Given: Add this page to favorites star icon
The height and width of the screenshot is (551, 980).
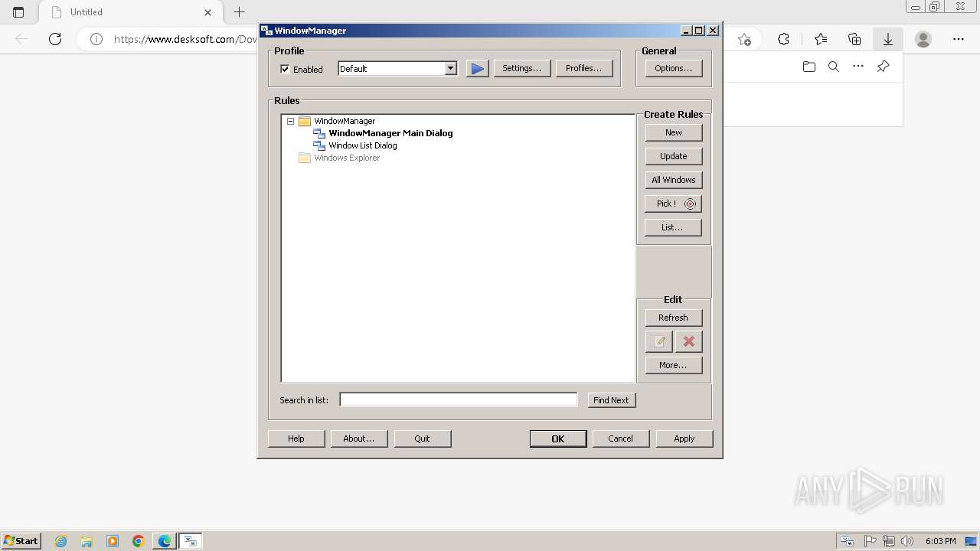Looking at the screenshot, I should click(744, 39).
